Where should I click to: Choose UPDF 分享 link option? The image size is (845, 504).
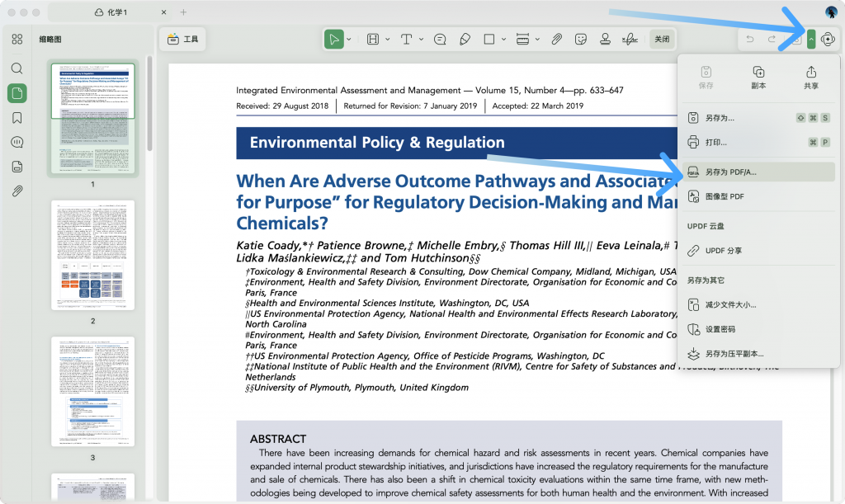click(758, 251)
